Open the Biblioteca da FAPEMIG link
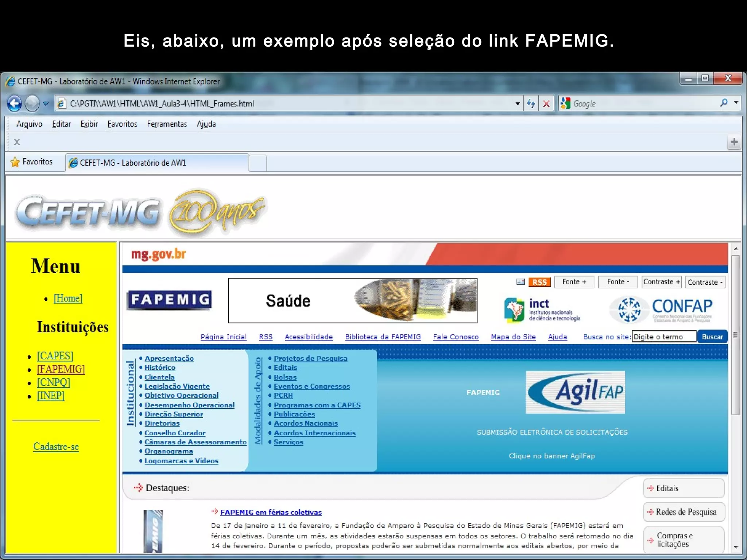747x560 pixels. point(383,337)
